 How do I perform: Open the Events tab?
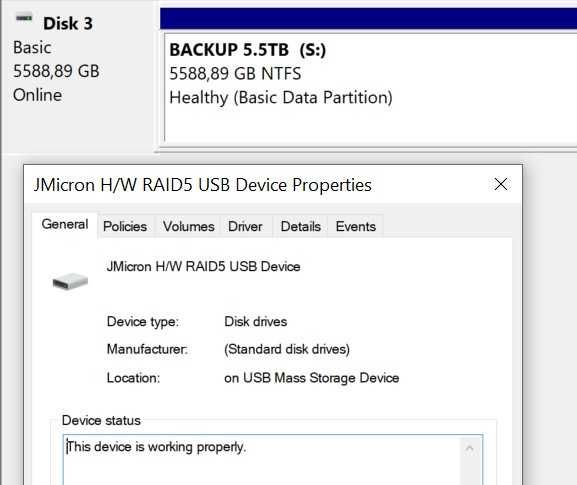pyautogui.click(x=355, y=226)
